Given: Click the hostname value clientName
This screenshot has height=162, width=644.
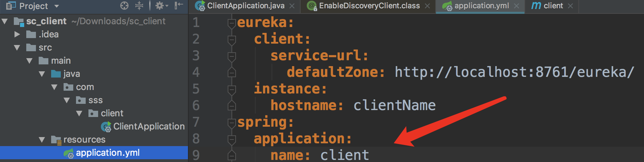Looking at the screenshot, I should tap(395, 106).
